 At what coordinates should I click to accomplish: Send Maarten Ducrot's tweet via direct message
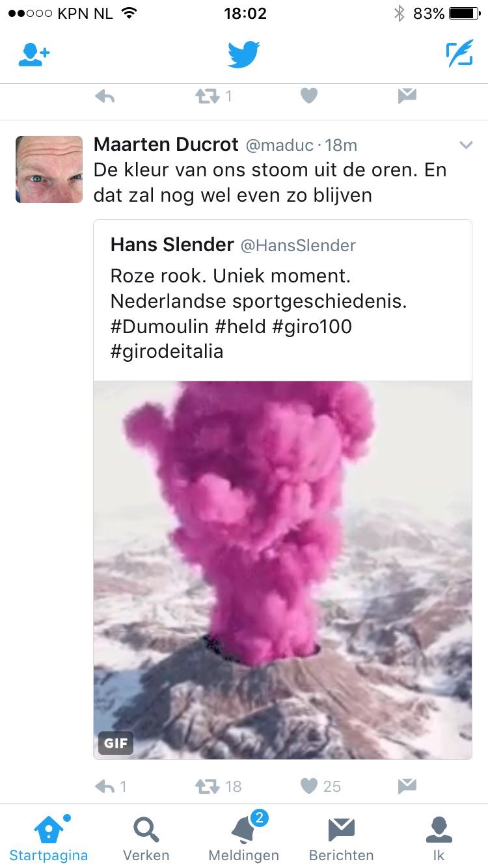click(x=407, y=786)
